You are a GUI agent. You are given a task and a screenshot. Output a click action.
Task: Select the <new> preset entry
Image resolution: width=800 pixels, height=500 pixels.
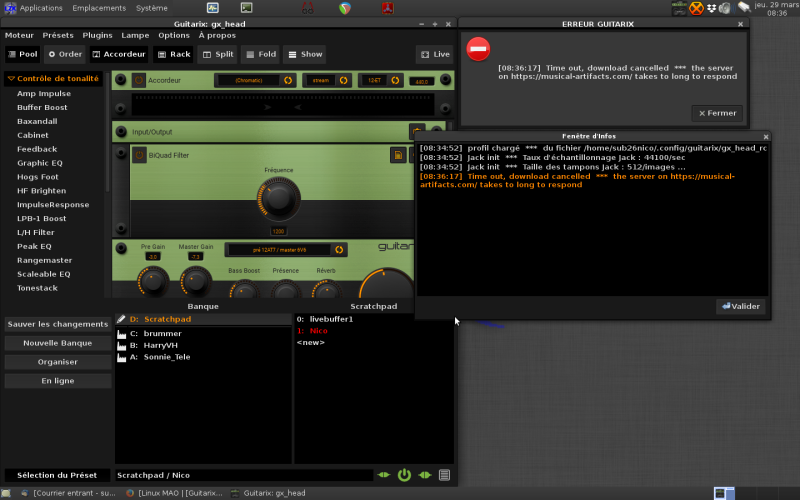311,342
